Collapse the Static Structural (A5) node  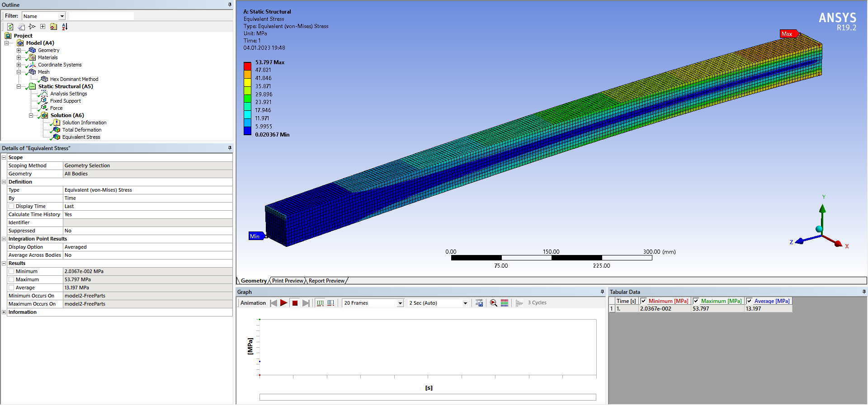pos(19,86)
